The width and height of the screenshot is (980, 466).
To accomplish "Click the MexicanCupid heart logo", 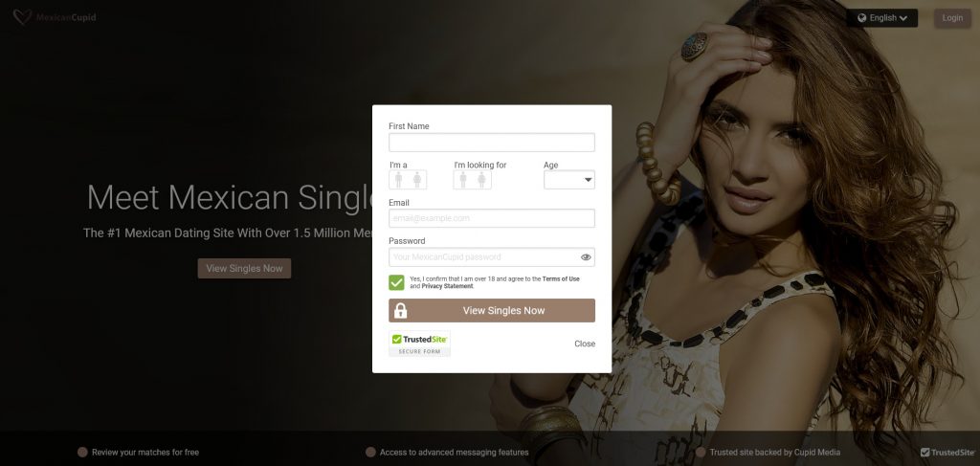I will 22,17.
